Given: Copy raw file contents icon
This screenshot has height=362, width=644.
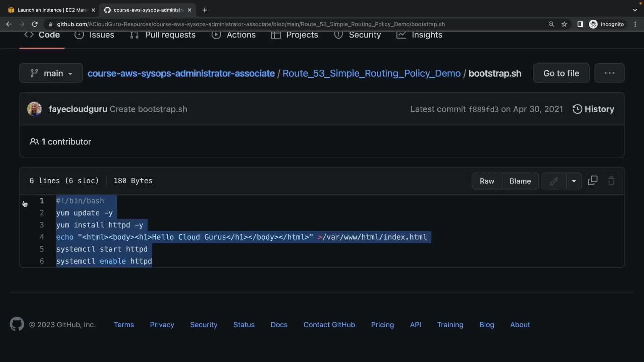Looking at the screenshot, I should point(592,181).
